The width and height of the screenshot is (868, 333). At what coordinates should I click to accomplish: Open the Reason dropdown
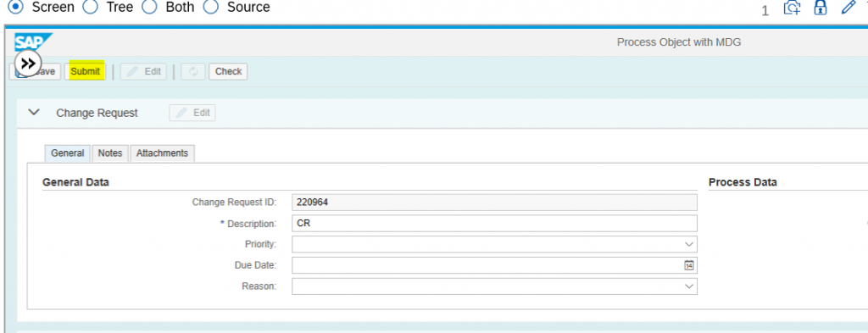(688, 286)
